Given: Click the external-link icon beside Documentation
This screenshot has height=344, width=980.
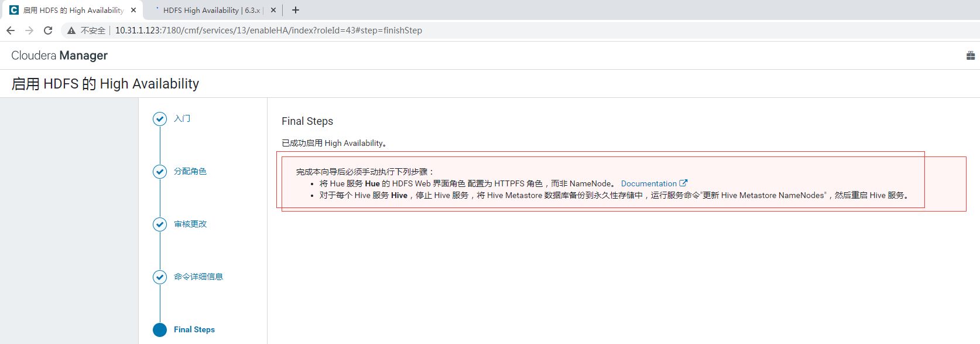Looking at the screenshot, I should click(683, 183).
